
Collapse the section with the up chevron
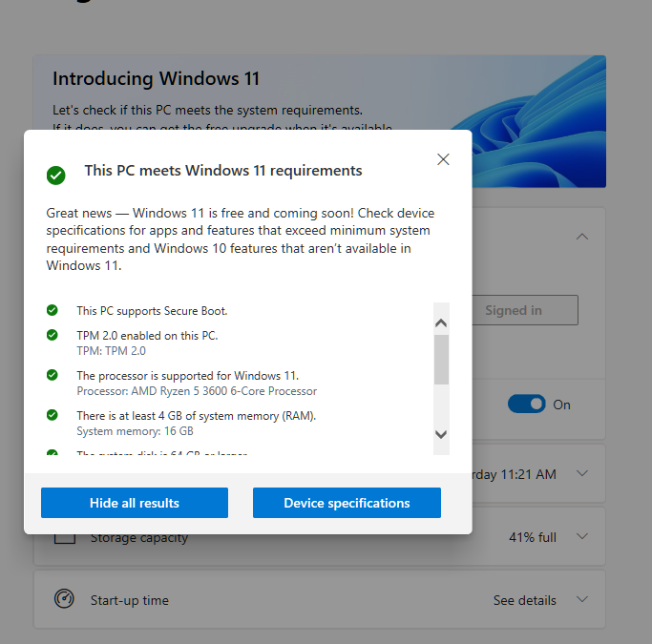pos(582,237)
